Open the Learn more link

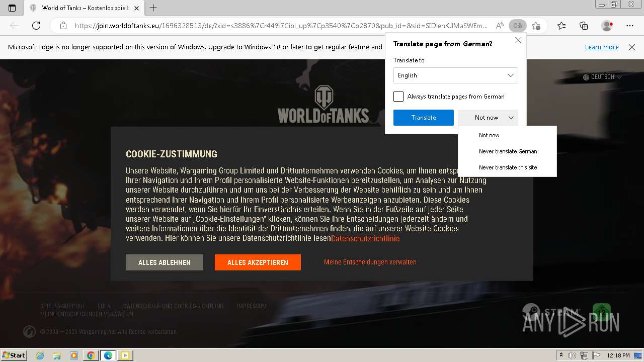click(x=602, y=47)
